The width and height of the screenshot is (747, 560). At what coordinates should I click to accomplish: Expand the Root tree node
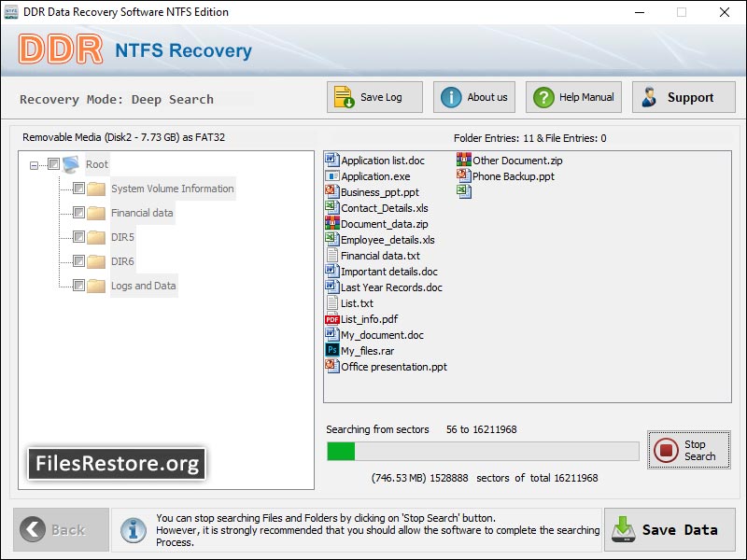point(33,163)
